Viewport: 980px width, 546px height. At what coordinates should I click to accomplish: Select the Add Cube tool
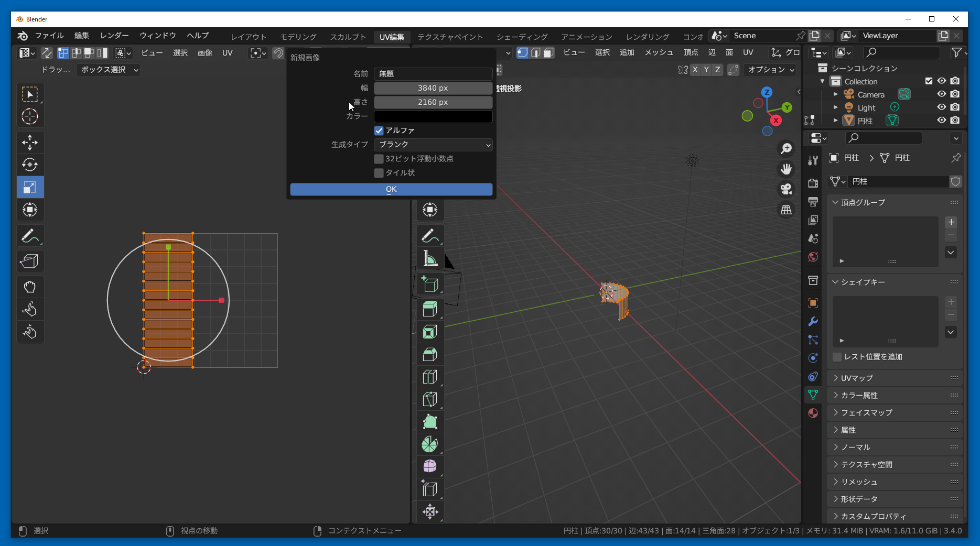click(430, 284)
